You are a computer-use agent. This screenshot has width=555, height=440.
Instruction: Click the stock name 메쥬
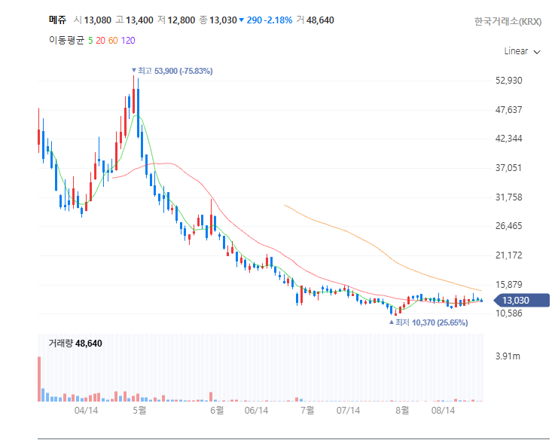click(x=57, y=20)
